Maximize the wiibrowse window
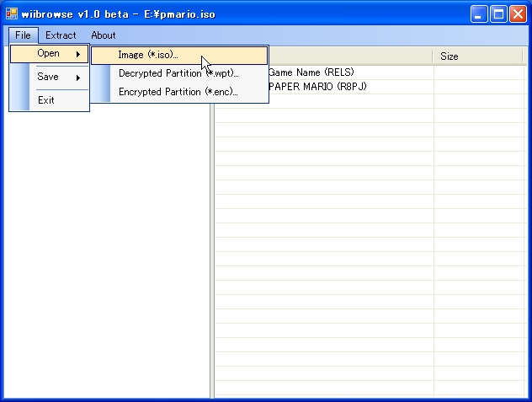The height and width of the screenshot is (402, 532). point(498,14)
